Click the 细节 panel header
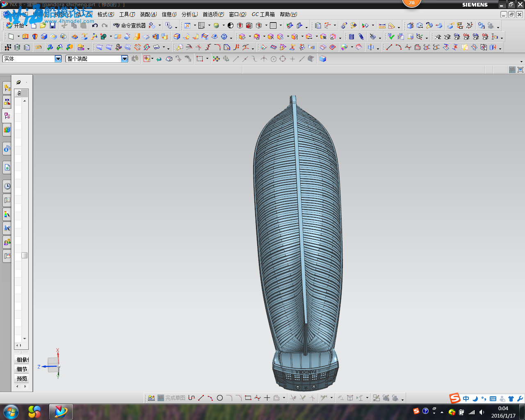The width and height of the screenshot is (525, 420). (x=22, y=369)
